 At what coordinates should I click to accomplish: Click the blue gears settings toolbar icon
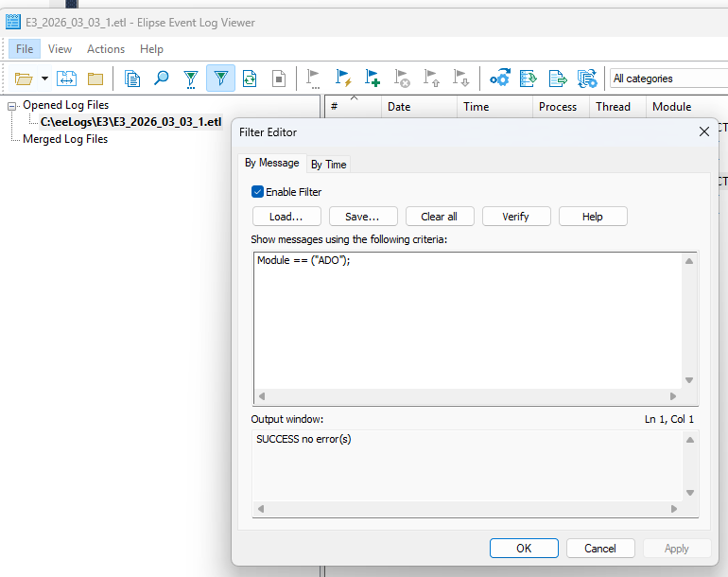[x=499, y=79]
